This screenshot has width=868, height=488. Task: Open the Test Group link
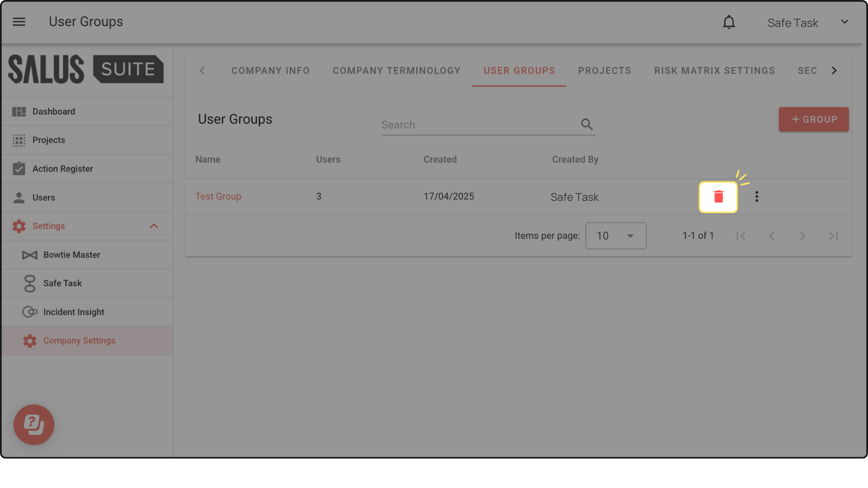(x=218, y=197)
